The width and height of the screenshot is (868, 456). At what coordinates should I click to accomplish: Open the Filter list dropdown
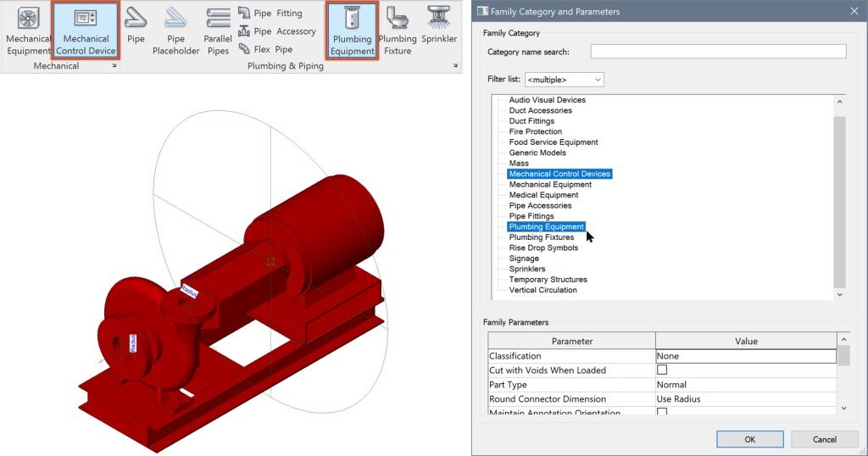click(564, 80)
